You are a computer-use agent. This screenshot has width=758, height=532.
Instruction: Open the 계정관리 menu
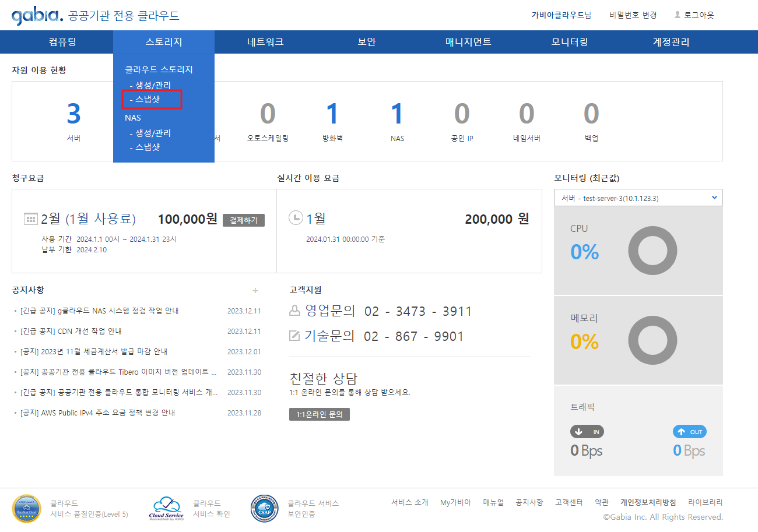[671, 42]
